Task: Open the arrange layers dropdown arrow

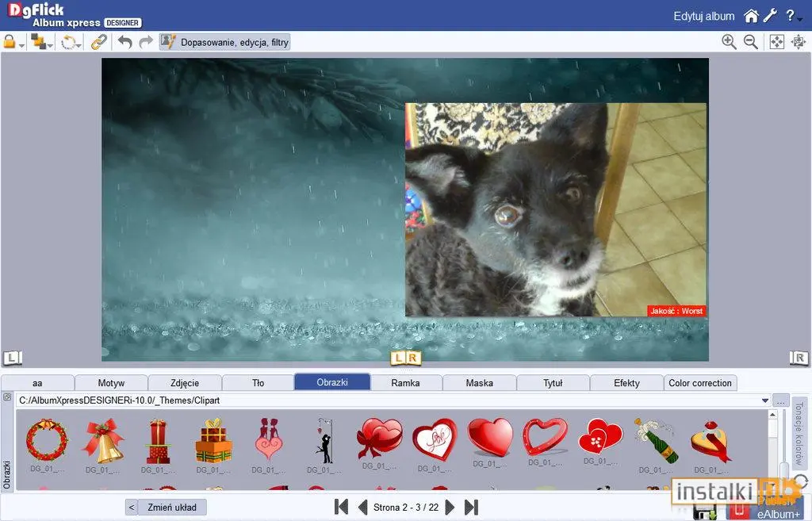Action: [x=50, y=45]
